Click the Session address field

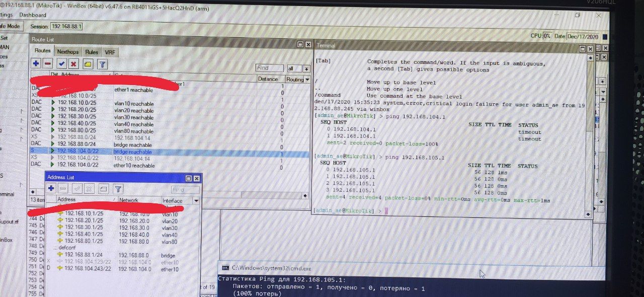tap(66, 26)
